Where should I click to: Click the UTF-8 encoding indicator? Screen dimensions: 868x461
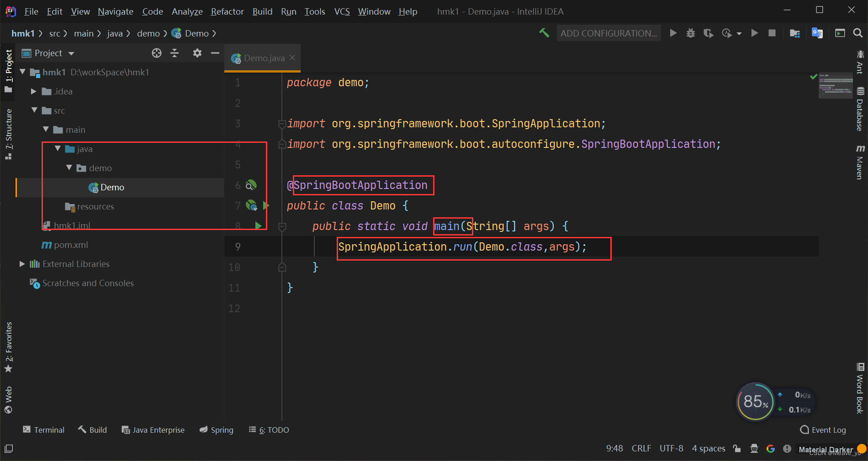coord(671,448)
